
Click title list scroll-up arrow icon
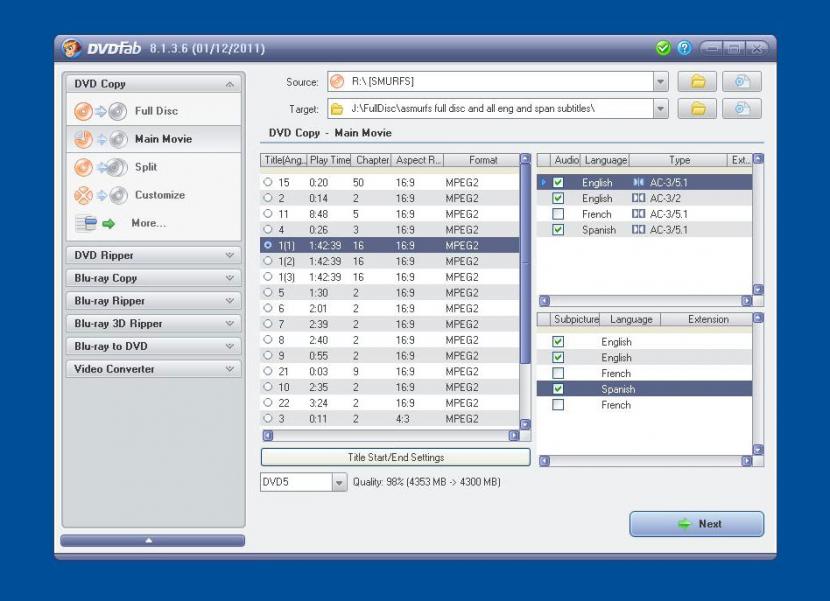tap(525, 158)
